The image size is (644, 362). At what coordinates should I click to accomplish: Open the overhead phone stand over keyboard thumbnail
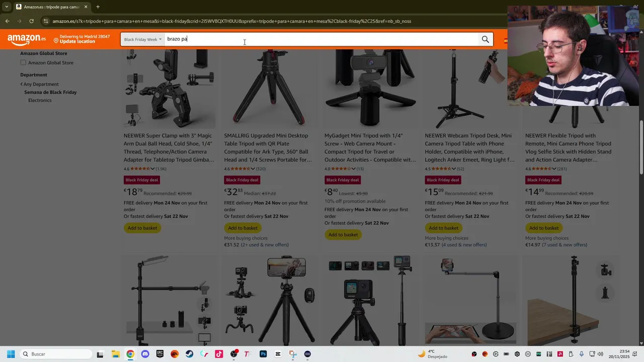470,301
